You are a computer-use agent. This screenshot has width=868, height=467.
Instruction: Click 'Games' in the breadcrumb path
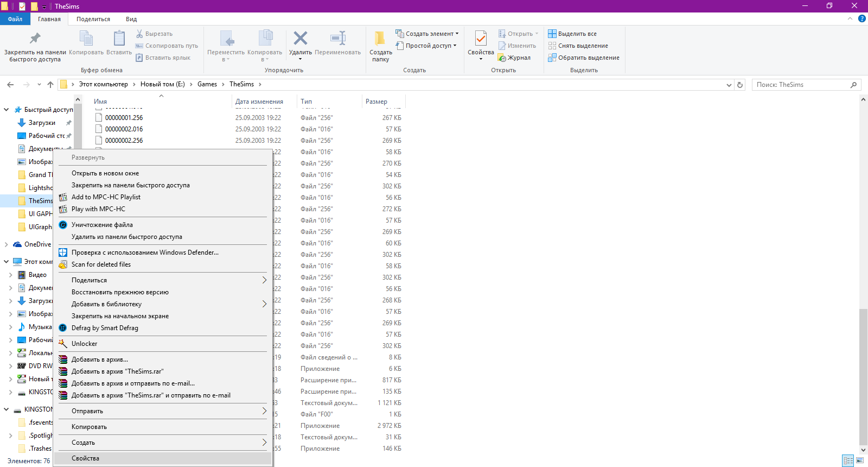tap(207, 84)
